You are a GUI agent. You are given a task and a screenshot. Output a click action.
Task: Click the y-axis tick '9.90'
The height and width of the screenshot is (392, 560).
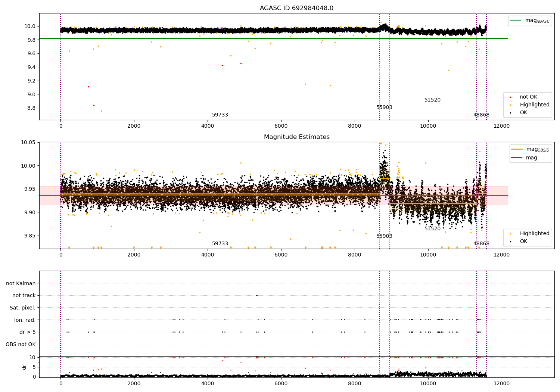(29, 212)
